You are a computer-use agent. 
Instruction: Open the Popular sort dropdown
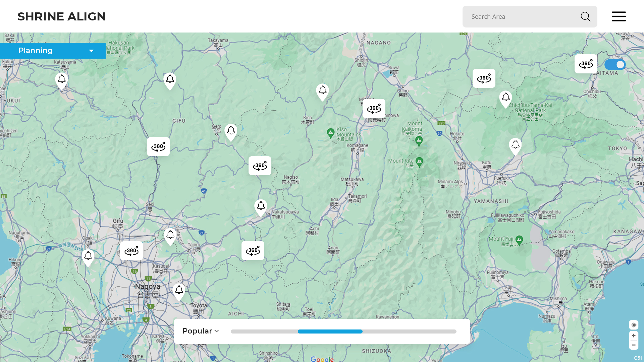tap(201, 331)
